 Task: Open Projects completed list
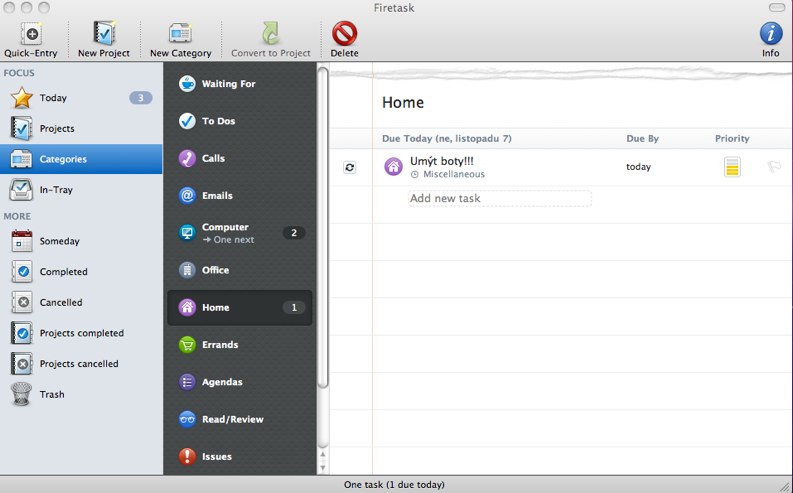coord(81,333)
